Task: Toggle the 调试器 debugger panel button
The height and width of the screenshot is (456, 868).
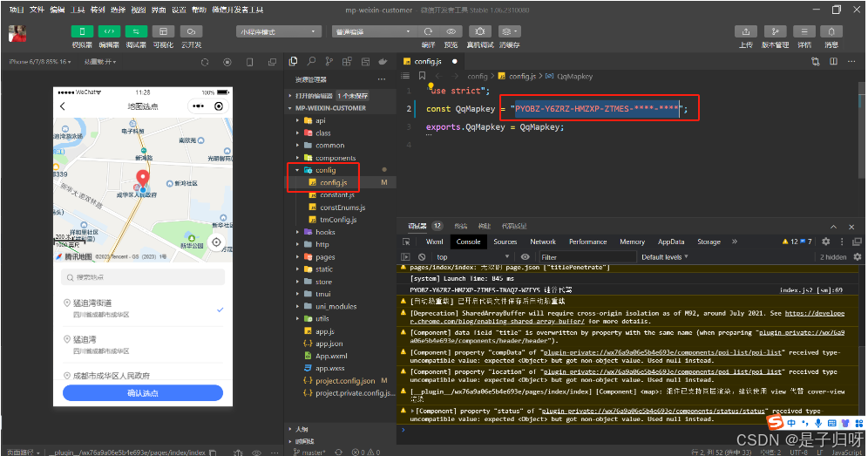Action: coord(136,31)
